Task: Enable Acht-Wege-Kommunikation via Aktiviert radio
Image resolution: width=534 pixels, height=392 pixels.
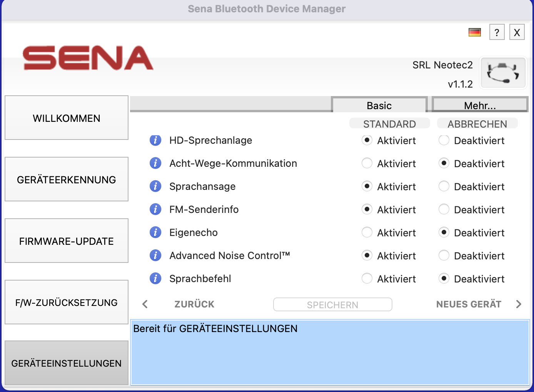Action: (367, 163)
